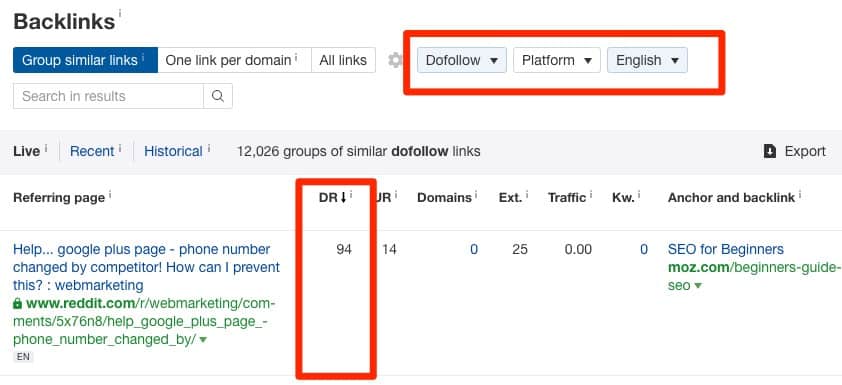This screenshot has width=842, height=385.
Task: Open the www.reddit.com URL link
Action: pyautogui.click(x=144, y=322)
